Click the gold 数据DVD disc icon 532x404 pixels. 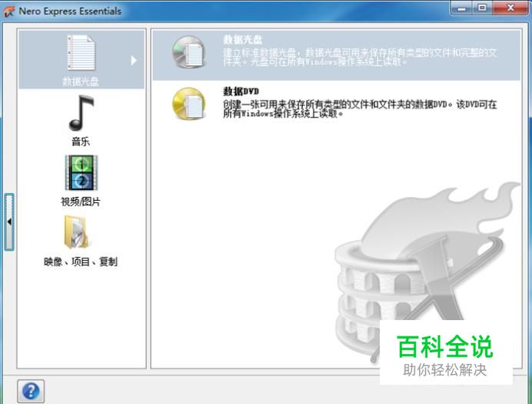point(189,104)
